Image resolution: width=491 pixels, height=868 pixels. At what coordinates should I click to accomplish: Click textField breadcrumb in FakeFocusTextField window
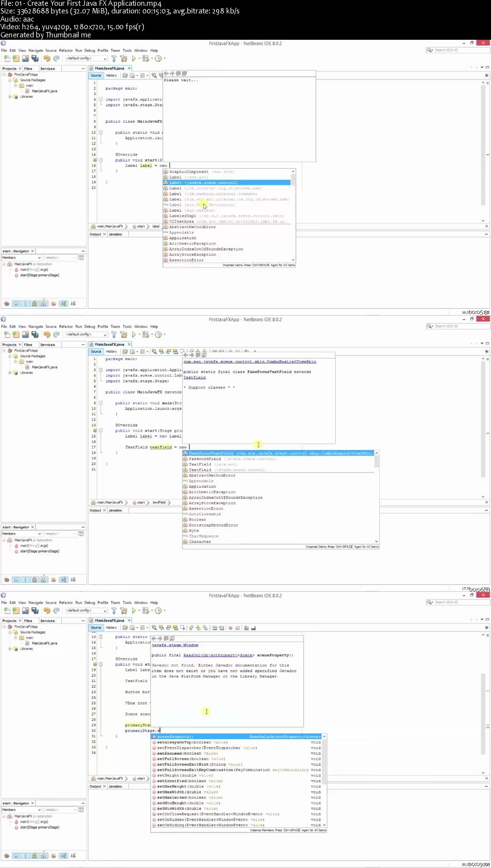point(159,502)
